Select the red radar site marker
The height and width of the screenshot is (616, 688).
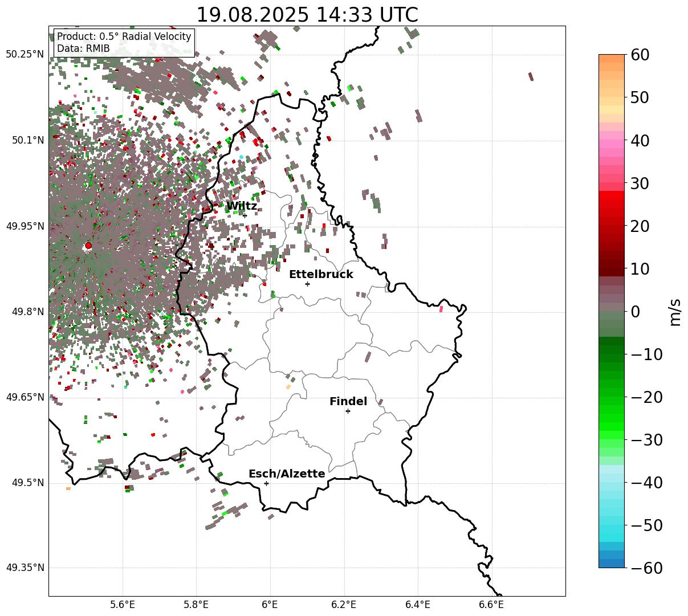(88, 246)
